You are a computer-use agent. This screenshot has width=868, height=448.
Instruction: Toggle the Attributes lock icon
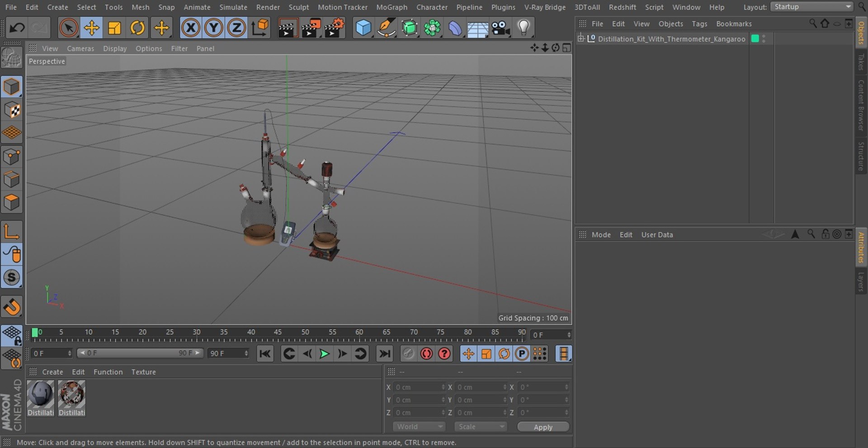(825, 234)
